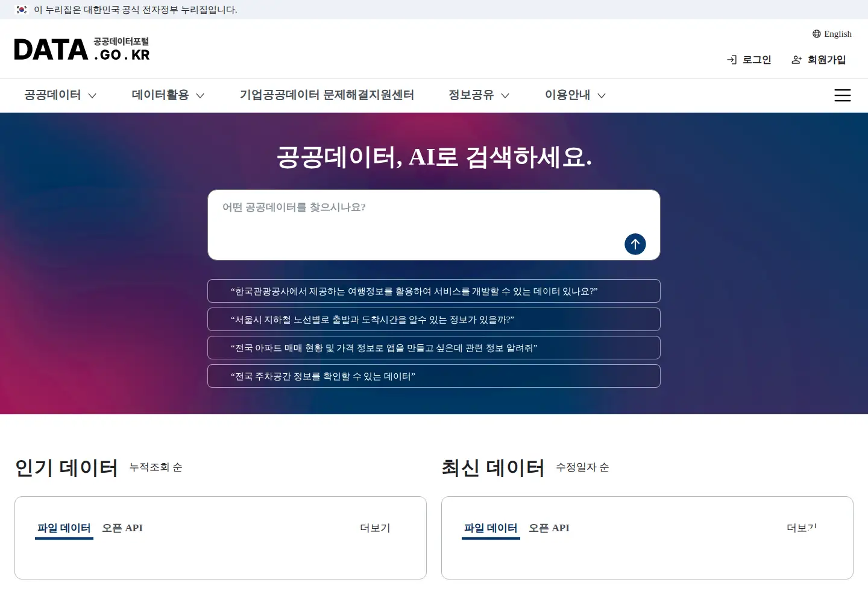Expand the 공공데이터 menu
Image resolution: width=868 pixels, height=603 pixels.
tap(60, 95)
